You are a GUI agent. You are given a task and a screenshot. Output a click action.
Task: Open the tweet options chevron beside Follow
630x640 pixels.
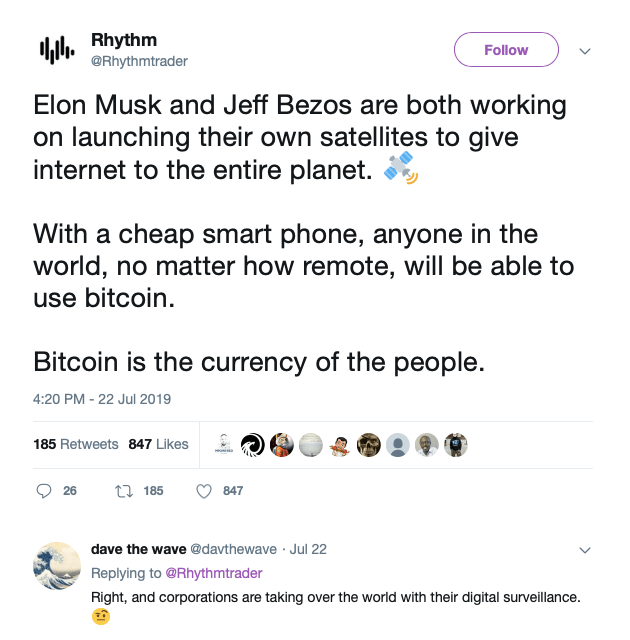click(586, 50)
